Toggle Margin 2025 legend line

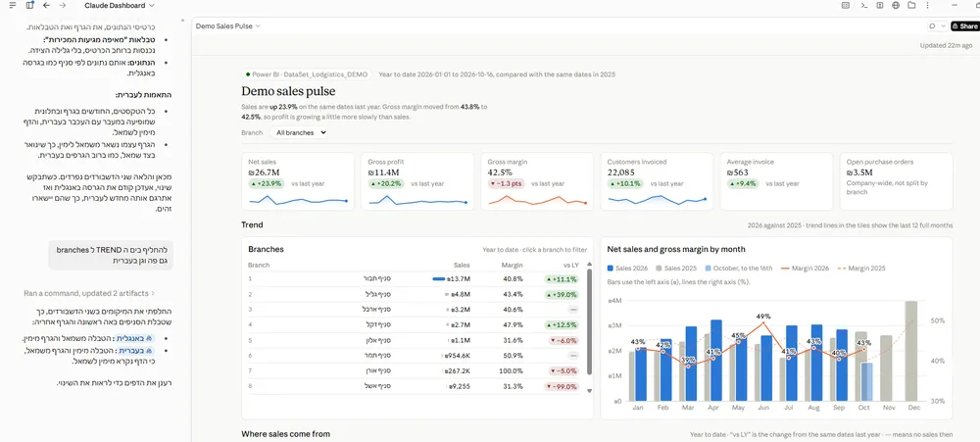[841, 269]
